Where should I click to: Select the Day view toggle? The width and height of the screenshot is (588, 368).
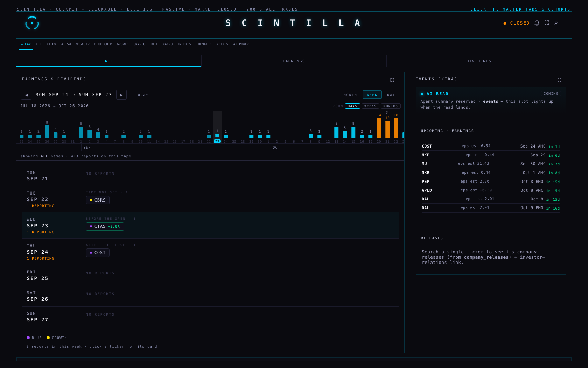pos(391,95)
